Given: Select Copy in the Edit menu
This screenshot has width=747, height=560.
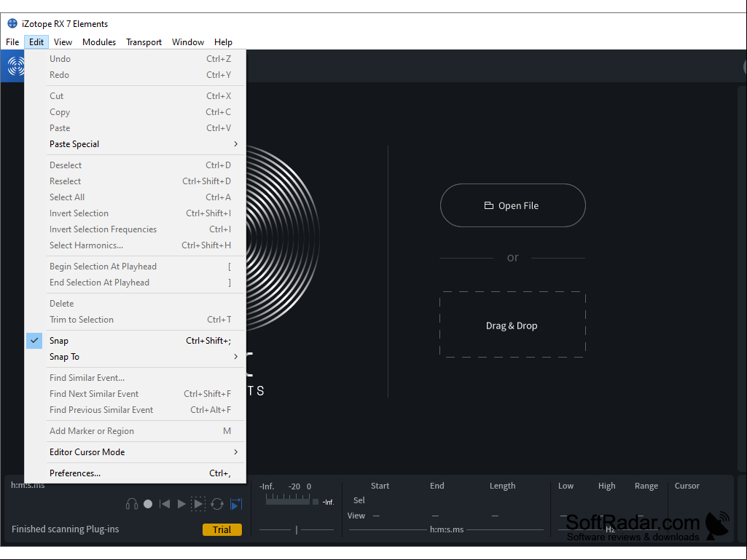Looking at the screenshot, I should point(136,112).
